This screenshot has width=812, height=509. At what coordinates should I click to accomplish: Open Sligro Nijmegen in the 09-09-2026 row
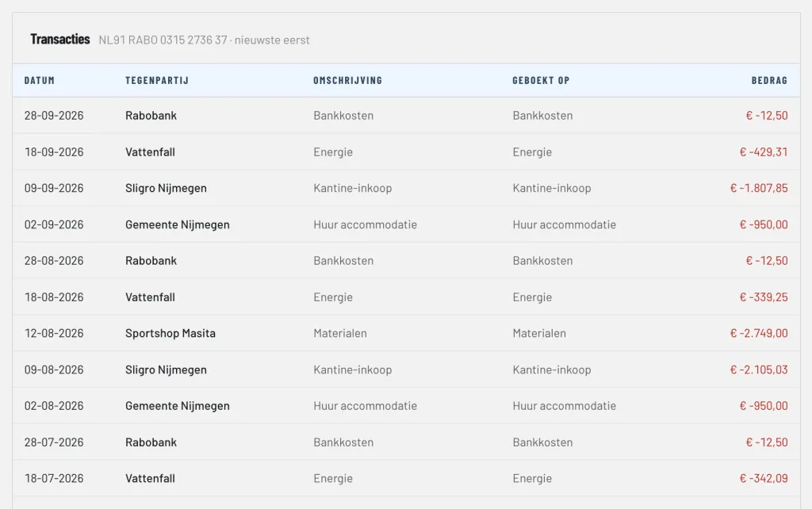tap(166, 188)
